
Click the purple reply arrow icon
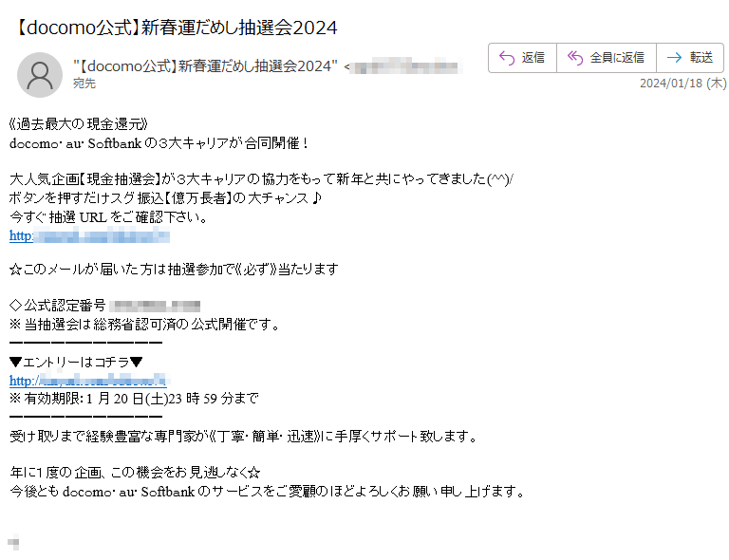pos(507,58)
